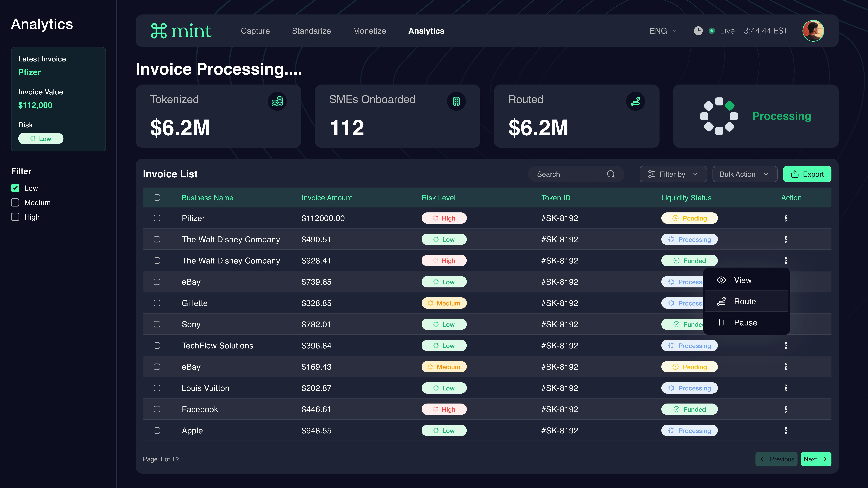This screenshot has height=488, width=868.
Task: Click the Export button
Action: pyautogui.click(x=807, y=174)
